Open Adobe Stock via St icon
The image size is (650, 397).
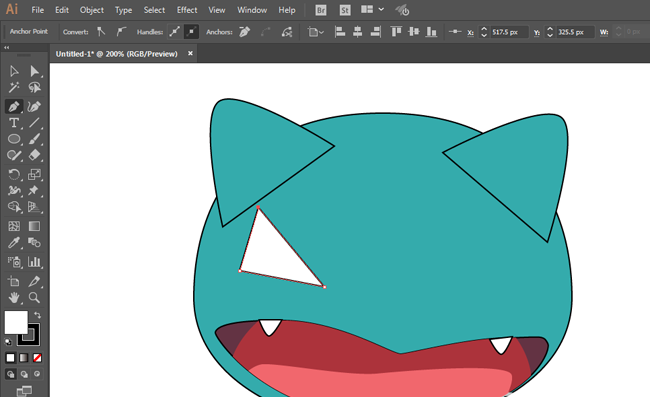[345, 10]
